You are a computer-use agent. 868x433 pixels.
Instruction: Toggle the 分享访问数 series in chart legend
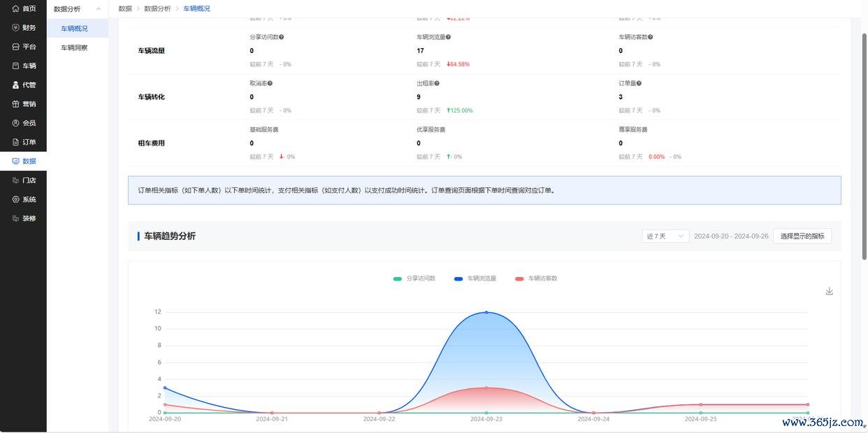pyautogui.click(x=414, y=278)
